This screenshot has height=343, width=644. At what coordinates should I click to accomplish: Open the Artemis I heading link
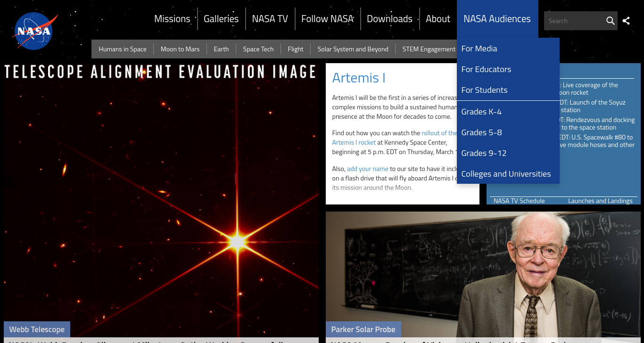[359, 78]
